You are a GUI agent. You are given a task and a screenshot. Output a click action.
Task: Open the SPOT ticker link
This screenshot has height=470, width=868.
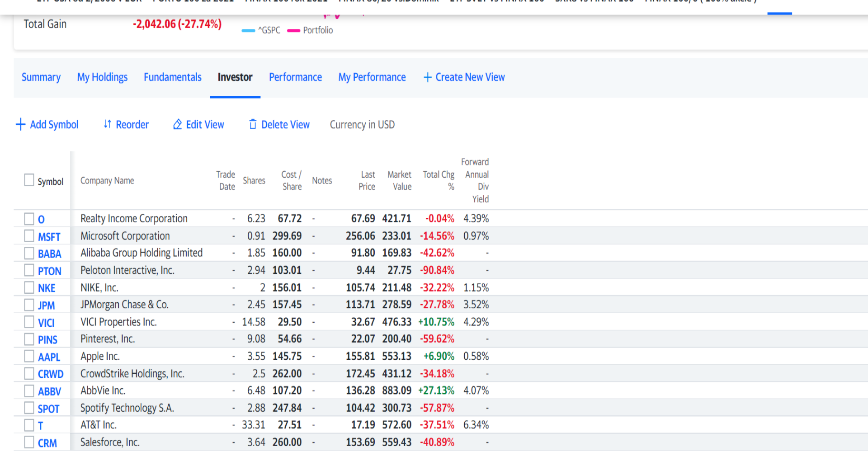point(48,409)
